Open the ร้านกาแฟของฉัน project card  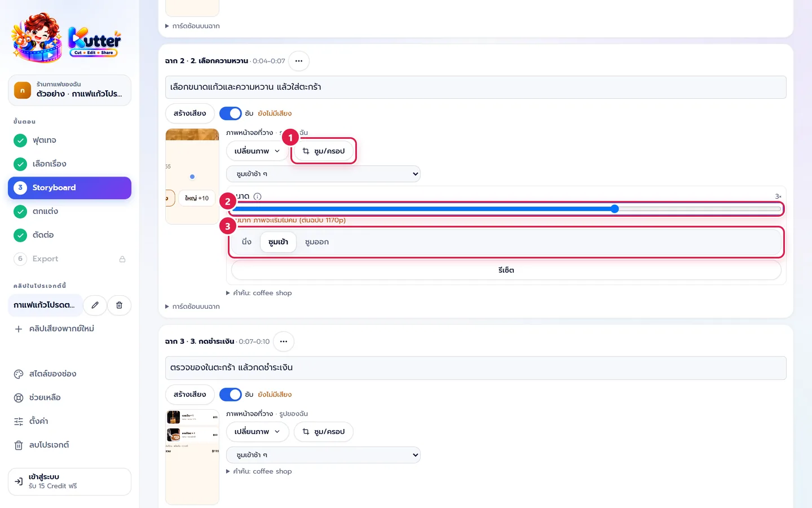click(x=69, y=90)
